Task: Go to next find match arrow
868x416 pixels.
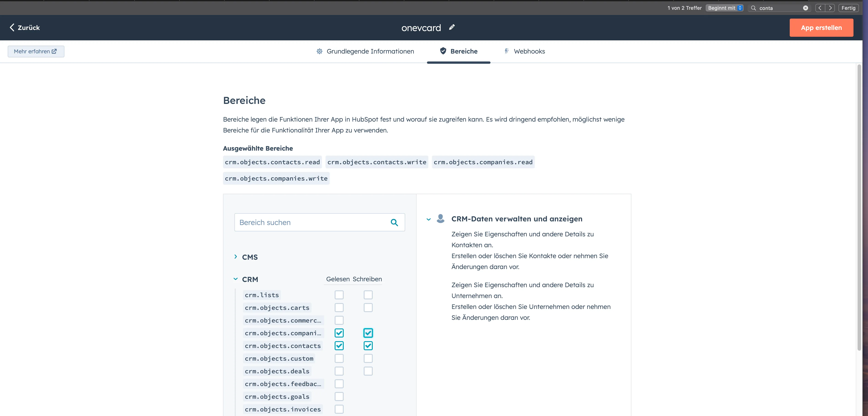Action: point(830,8)
